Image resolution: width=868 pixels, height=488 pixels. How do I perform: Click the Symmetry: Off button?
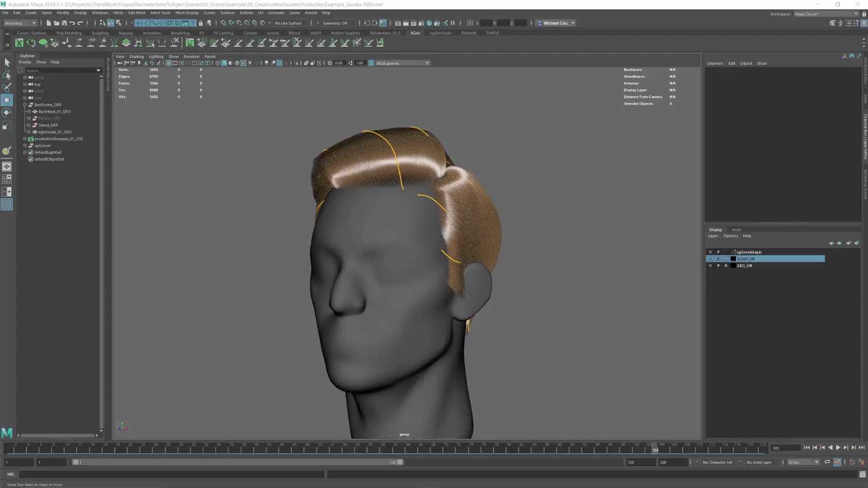click(335, 23)
